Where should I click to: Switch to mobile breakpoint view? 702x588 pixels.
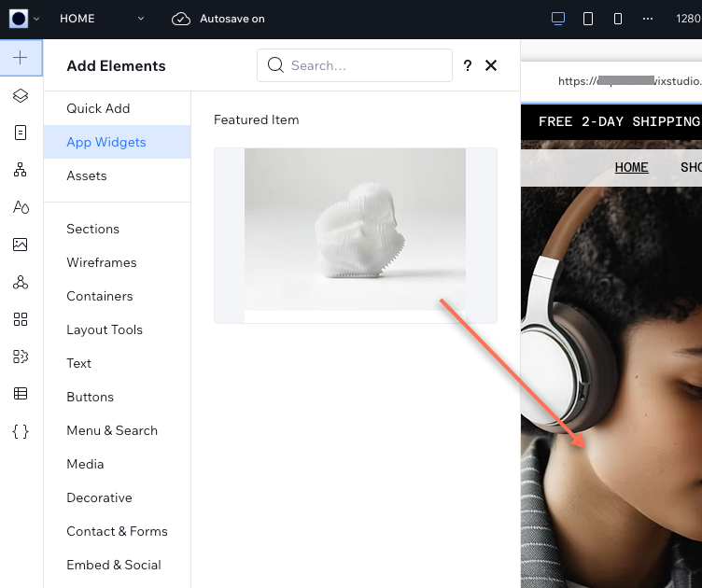point(617,19)
